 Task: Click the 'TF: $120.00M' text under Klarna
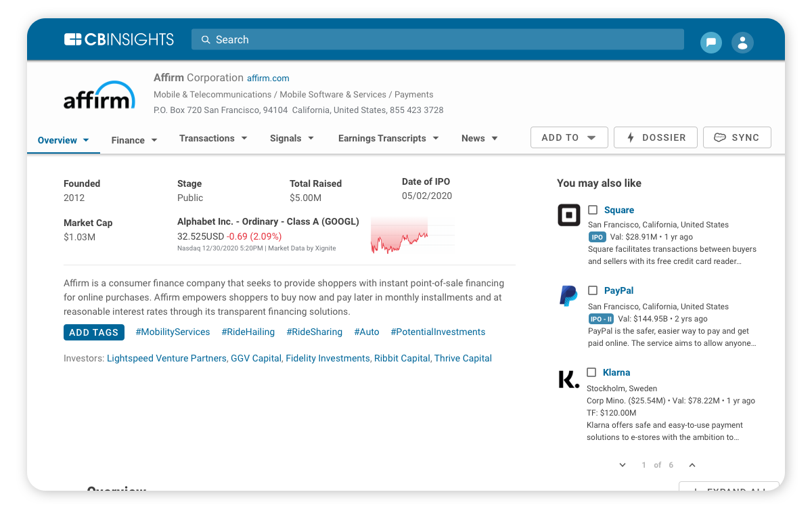tap(612, 413)
